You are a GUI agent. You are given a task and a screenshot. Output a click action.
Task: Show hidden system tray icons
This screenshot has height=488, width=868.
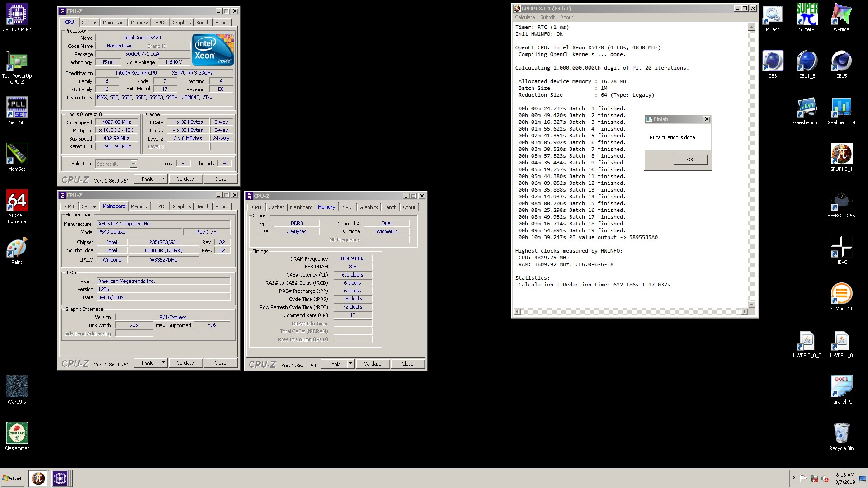793,478
